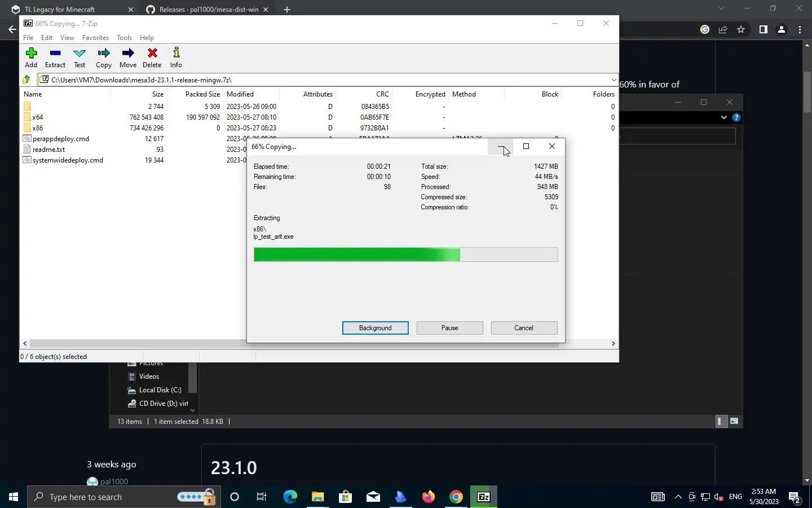The height and width of the screenshot is (508, 812).
Task: Click ENG language indicator
Action: tap(735, 497)
